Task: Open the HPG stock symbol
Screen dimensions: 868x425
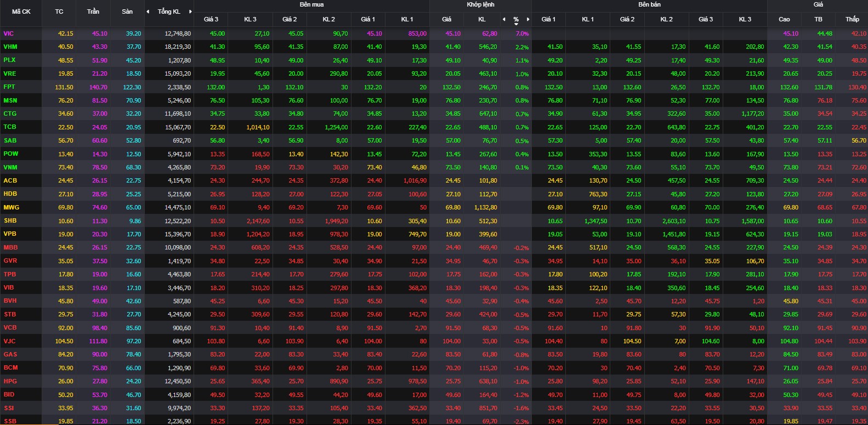Action: point(10,381)
